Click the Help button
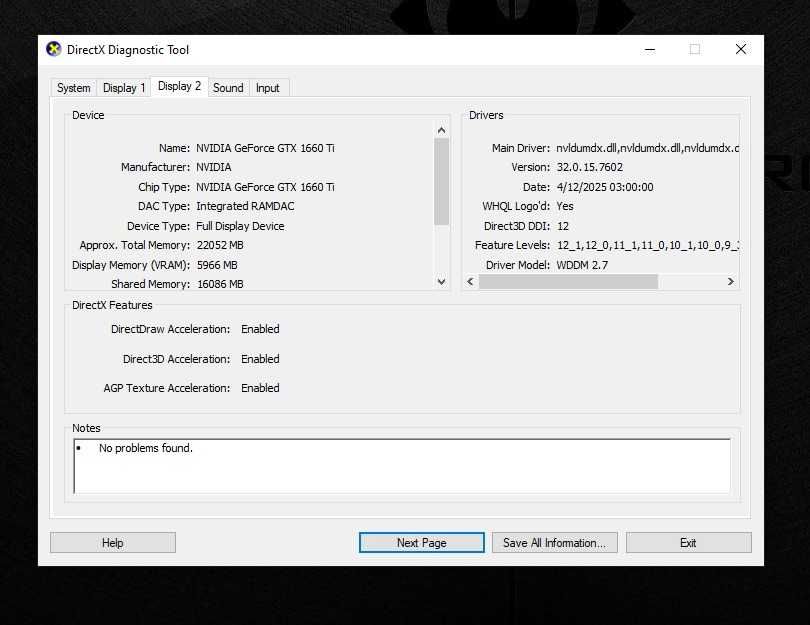 click(x=113, y=543)
